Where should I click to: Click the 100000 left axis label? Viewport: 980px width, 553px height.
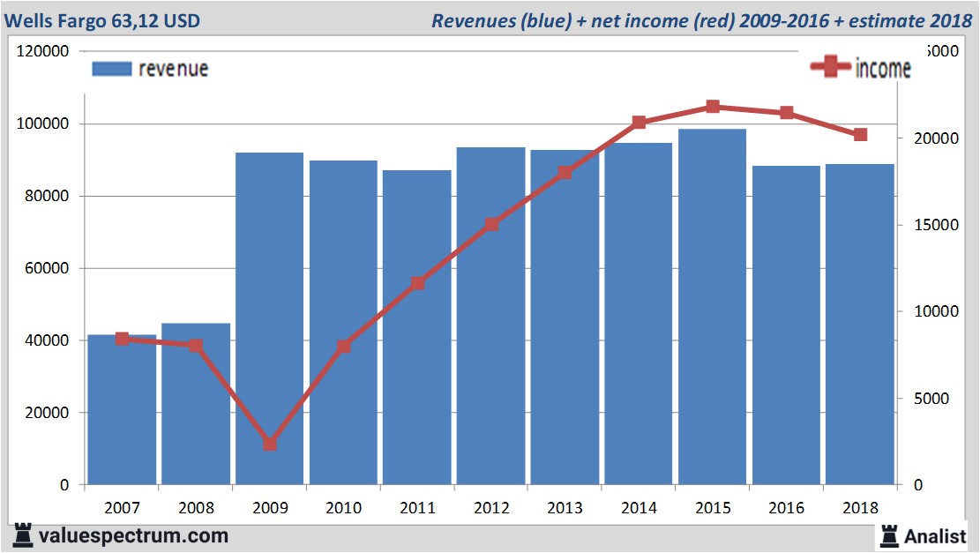(43, 124)
